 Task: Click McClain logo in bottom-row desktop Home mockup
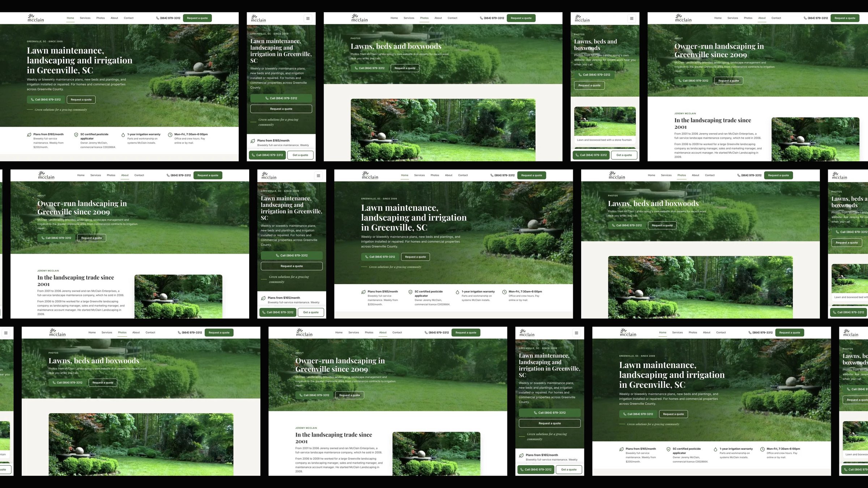pyautogui.click(x=628, y=333)
